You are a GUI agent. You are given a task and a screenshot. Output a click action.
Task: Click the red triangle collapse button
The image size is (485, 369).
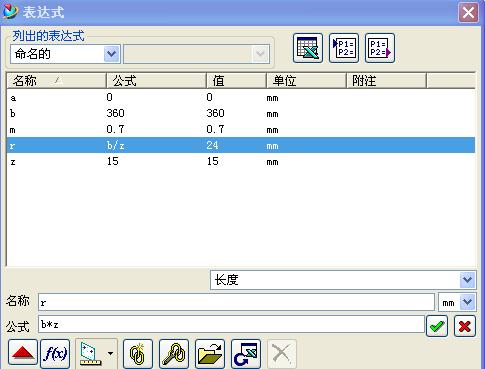pyautogui.click(x=23, y=352)
